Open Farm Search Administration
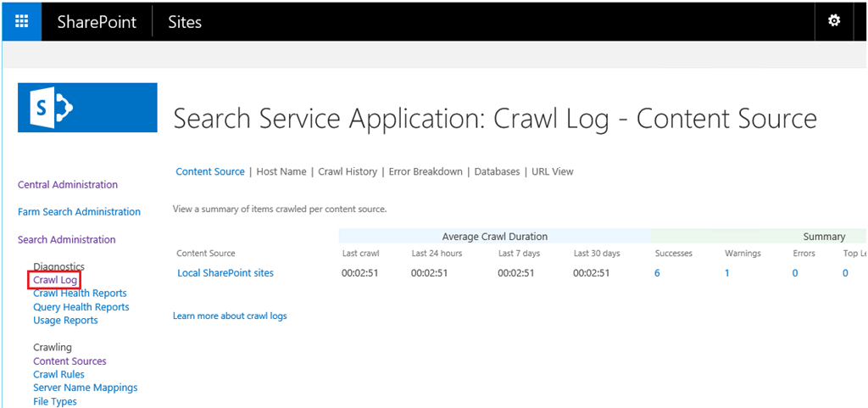 pyautogui.click(x=79, y=212)
